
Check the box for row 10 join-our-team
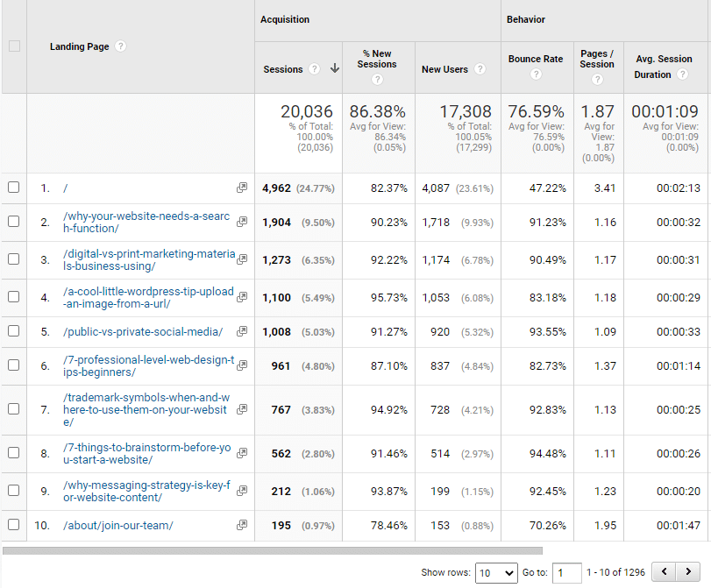pyautogui.click(x=14, y=525)
